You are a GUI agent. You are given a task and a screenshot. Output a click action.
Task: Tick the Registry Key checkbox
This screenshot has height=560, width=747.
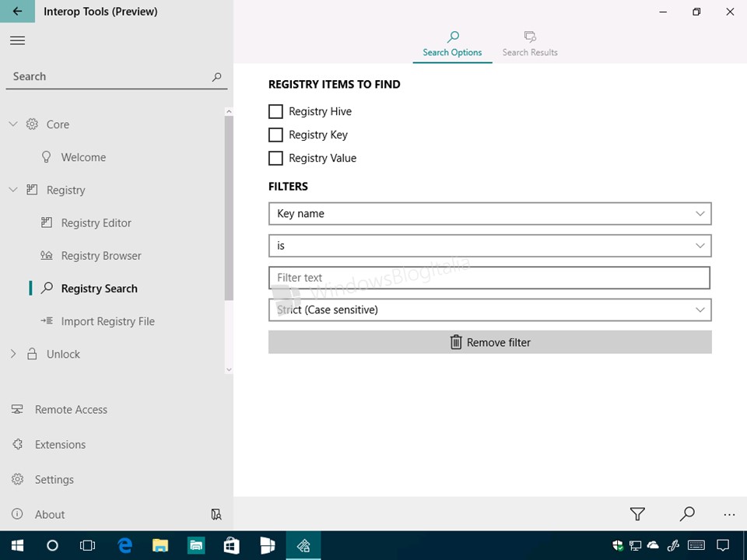click(275, 135)
